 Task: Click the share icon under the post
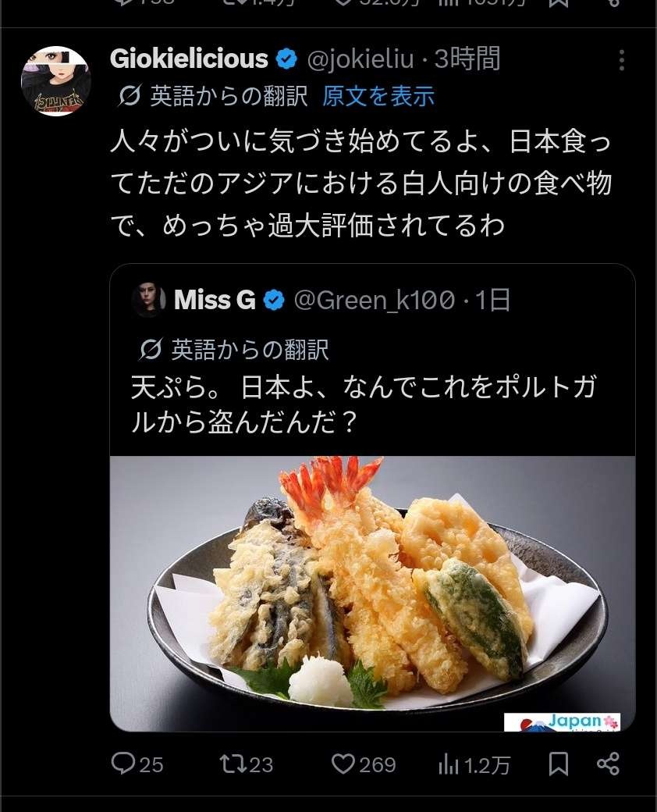(609, 764)
